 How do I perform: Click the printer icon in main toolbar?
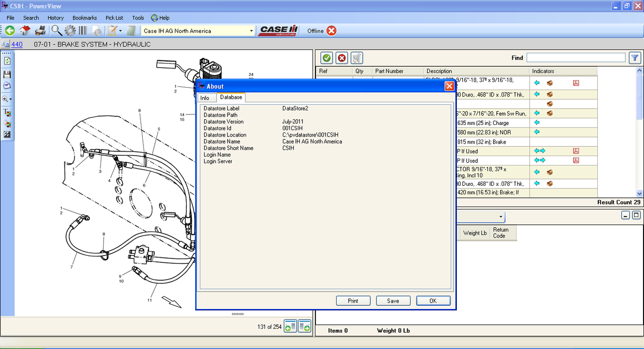point(41,31)
